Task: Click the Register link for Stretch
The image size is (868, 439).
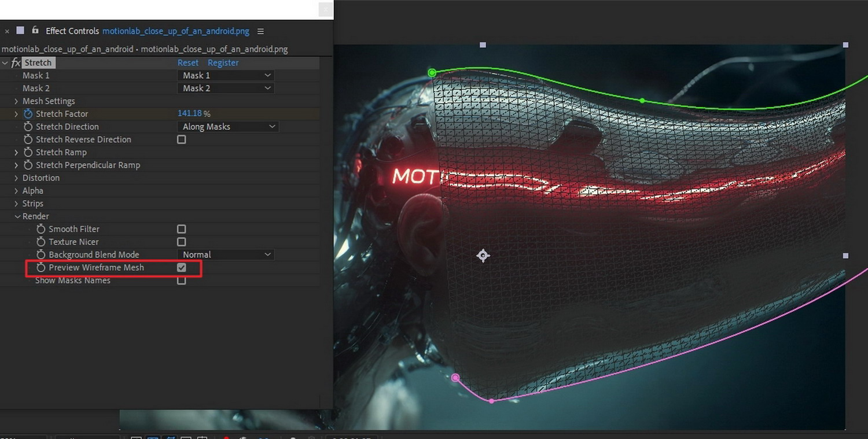Action: pyautogui.click(x=223, y=62)
